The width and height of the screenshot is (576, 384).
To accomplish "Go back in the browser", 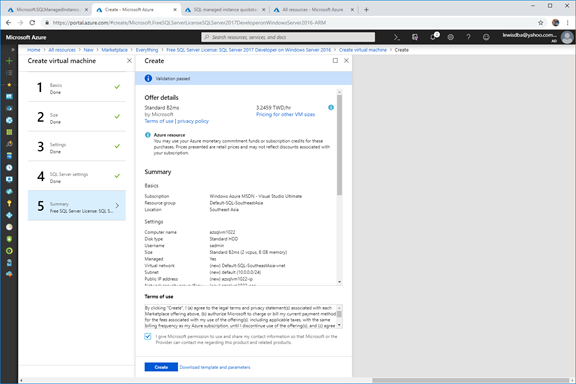I will [8, 23].
